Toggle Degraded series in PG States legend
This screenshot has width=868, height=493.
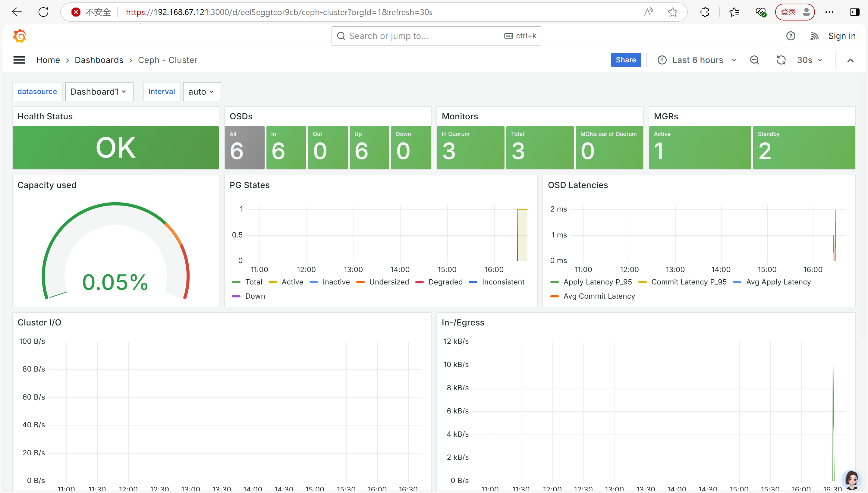(445, 282)
